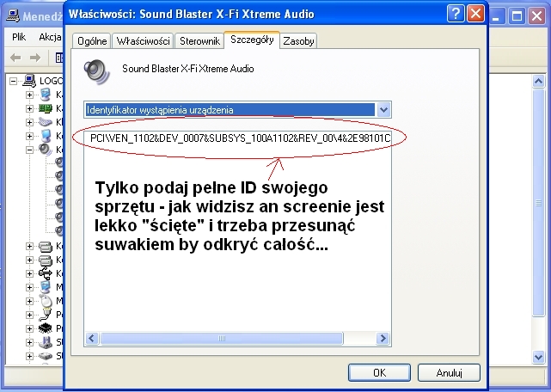Cancel the dialog with Anuluj button
551x392 pixels.
click(x=449, y=373)
